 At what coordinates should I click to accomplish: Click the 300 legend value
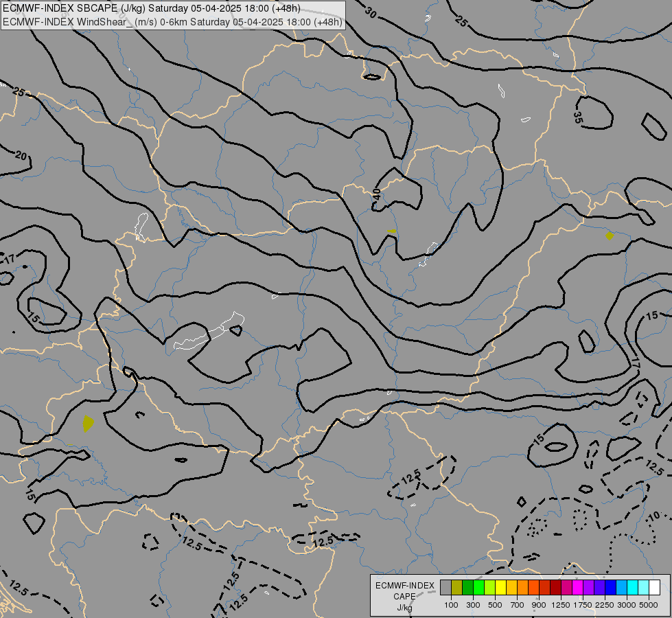coord(473,605)
